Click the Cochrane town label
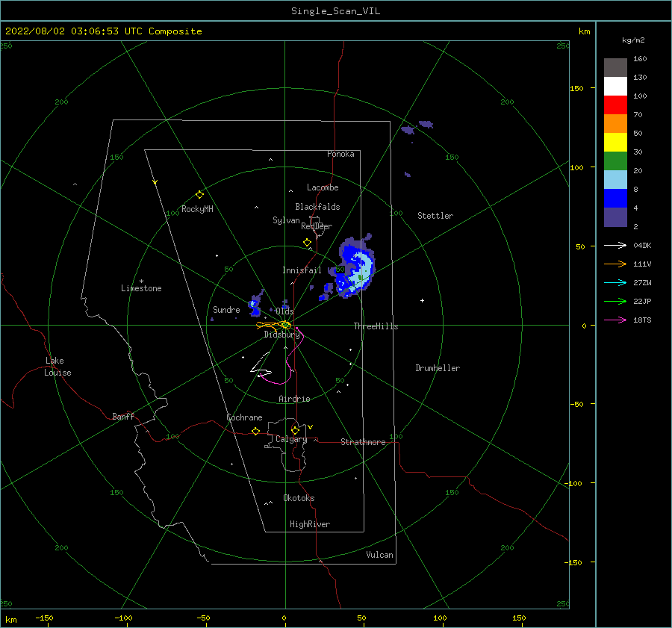Viewport: 672px width, 628px height. tap(244, 417)
